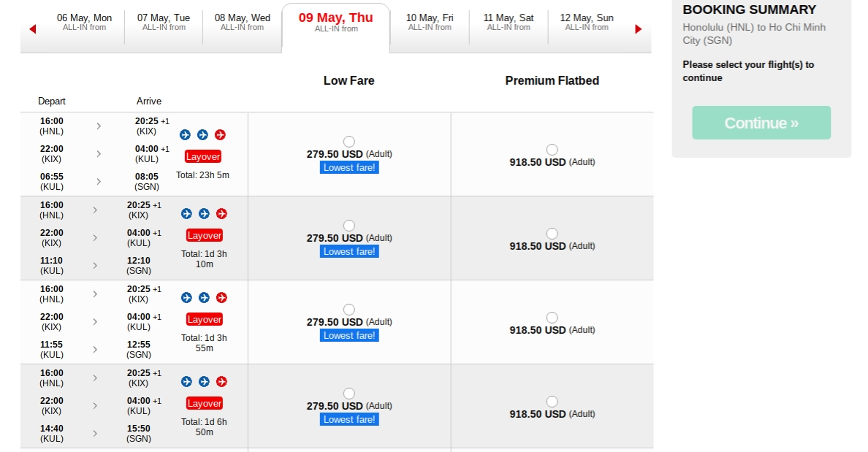The image size is (868, 452).
Task: Click the middle blue plane icon in third row
Action: pyautogui.click(x=204, y=297)
